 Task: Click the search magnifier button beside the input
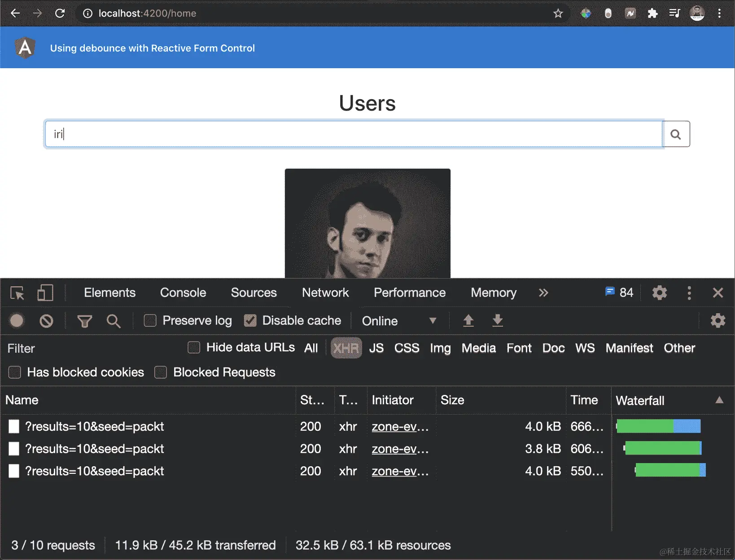click(676, 134)
